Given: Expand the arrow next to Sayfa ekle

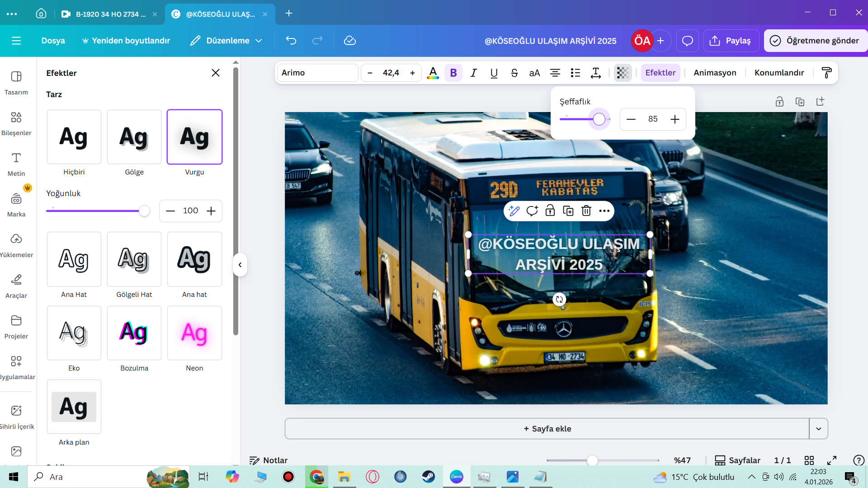Looking at the screenshot, I should 818,429.
